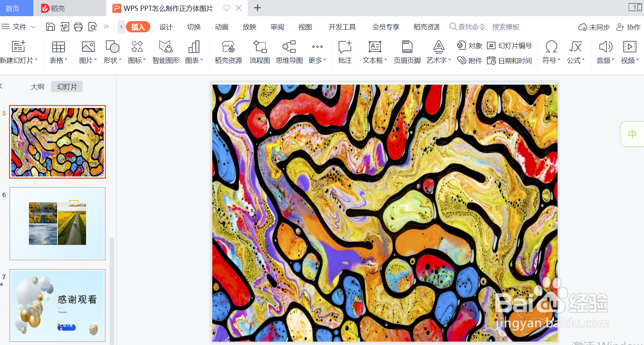
Task: Click the 中 input method floating button
Action: coord(632,134)
